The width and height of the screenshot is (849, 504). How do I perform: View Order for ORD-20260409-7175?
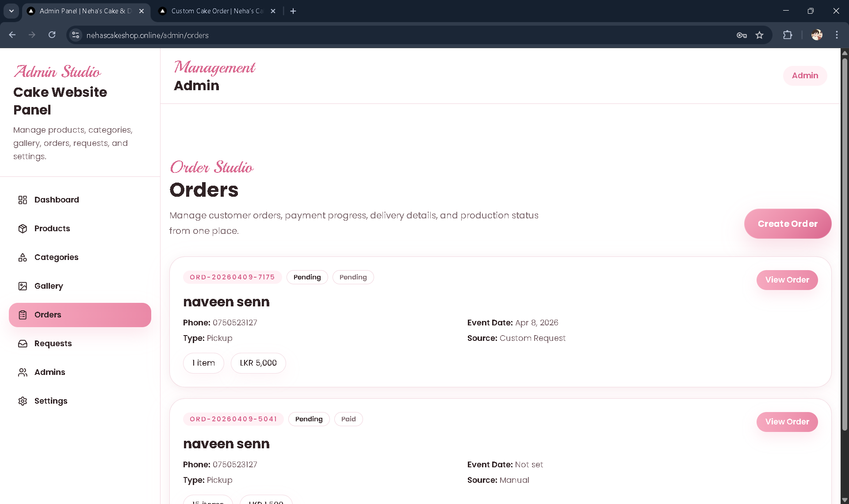point(787,280)
